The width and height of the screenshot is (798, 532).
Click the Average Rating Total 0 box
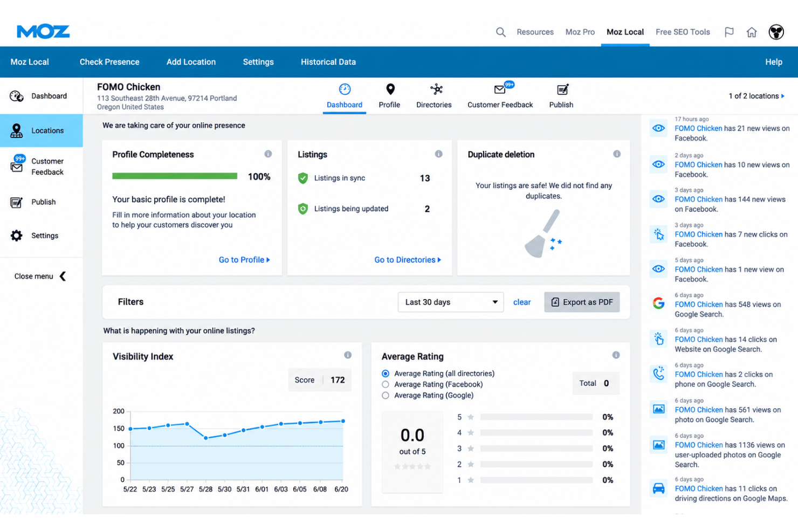[596, 383]
